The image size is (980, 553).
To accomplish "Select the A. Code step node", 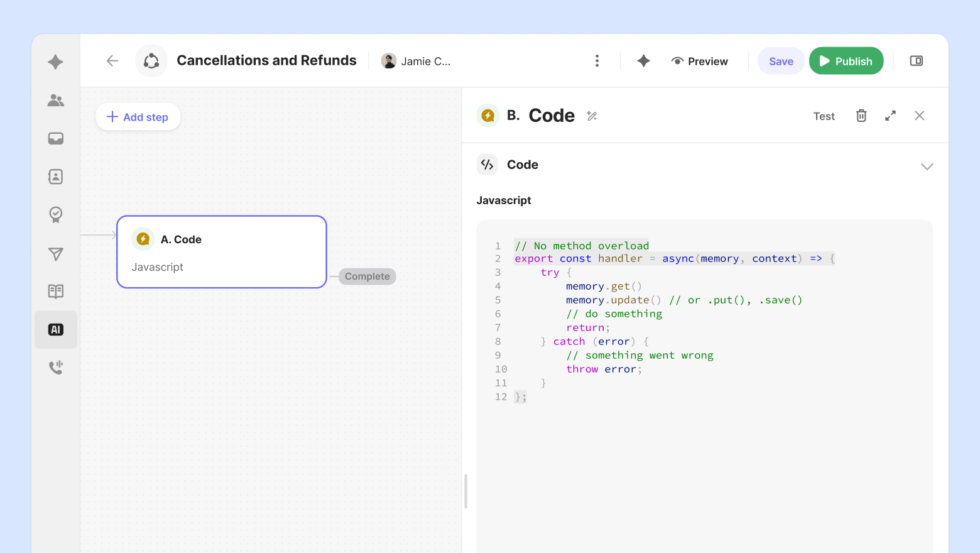I will [x=221, y=252].
